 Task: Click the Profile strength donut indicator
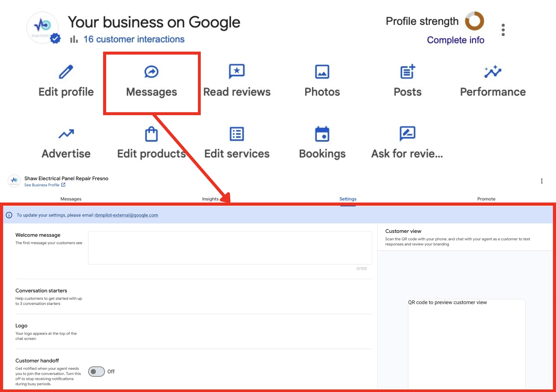[474, 21]
